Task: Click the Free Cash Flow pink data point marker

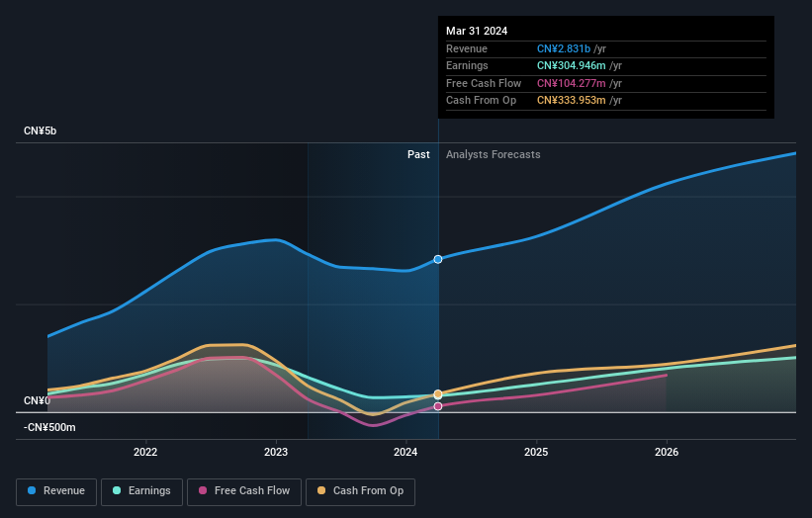Action: click(x=438, y=406)
